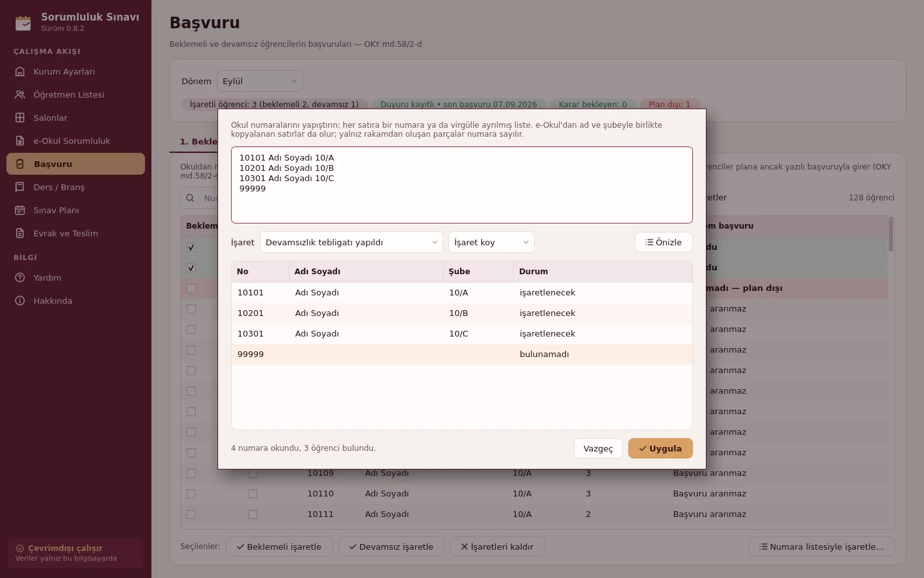
Task: Click number 10301 in the preview table
Action: coord(250,334)
